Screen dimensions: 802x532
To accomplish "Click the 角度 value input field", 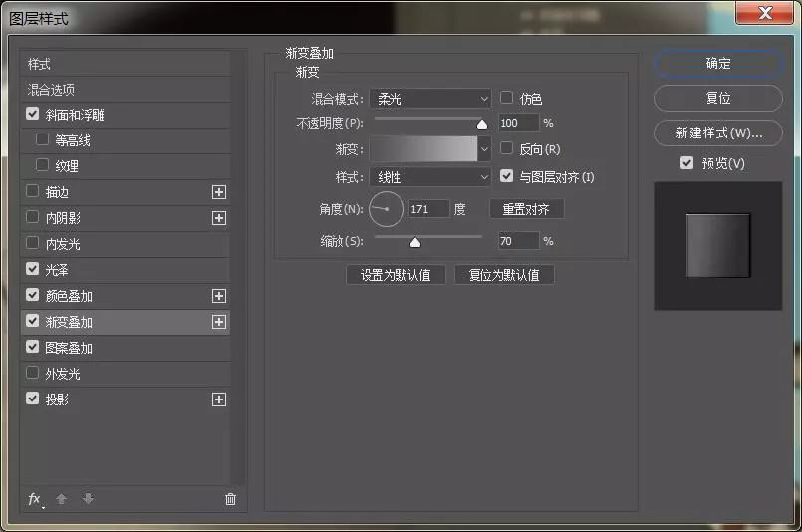I will 428,209.
